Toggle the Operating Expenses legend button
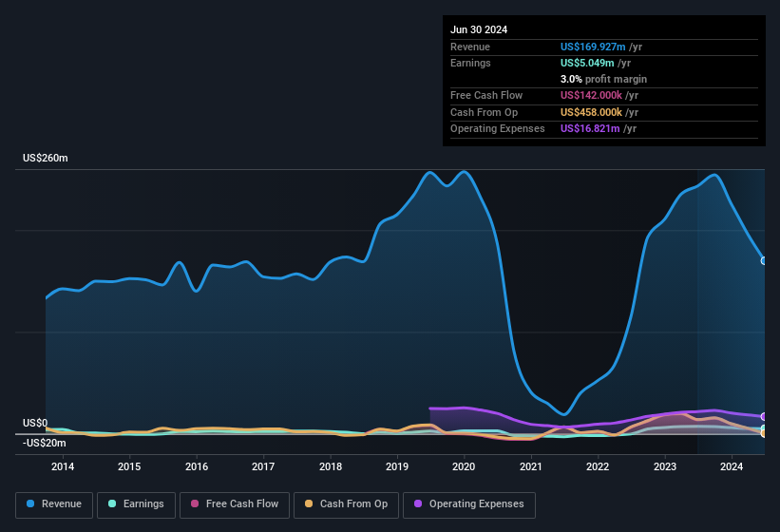 (x=469, y=504)
